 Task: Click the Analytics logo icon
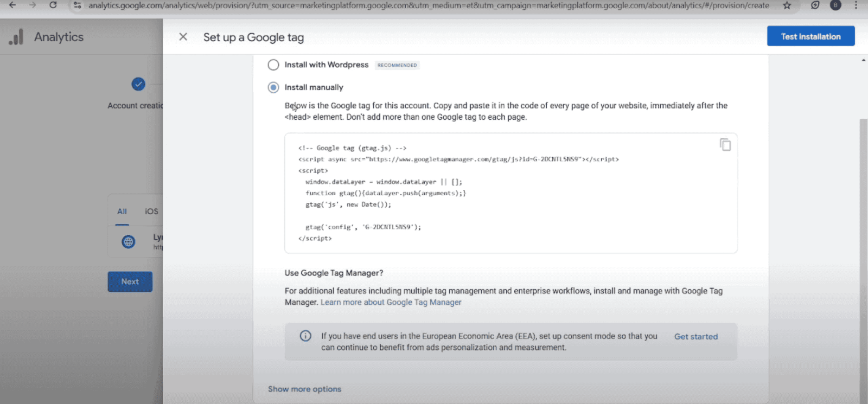pyautogui.click(x=16, y=37)
